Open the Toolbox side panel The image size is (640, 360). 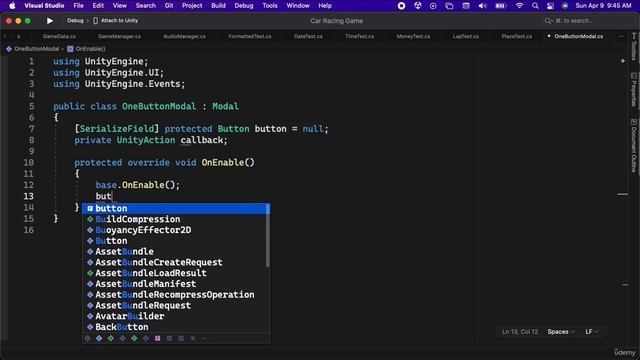[633, 47]
